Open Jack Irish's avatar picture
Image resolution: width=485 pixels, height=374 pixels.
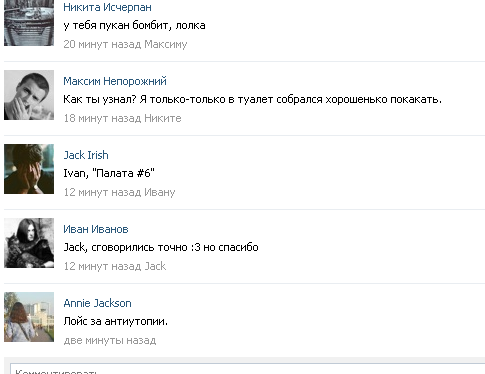[x=29, y=169]
